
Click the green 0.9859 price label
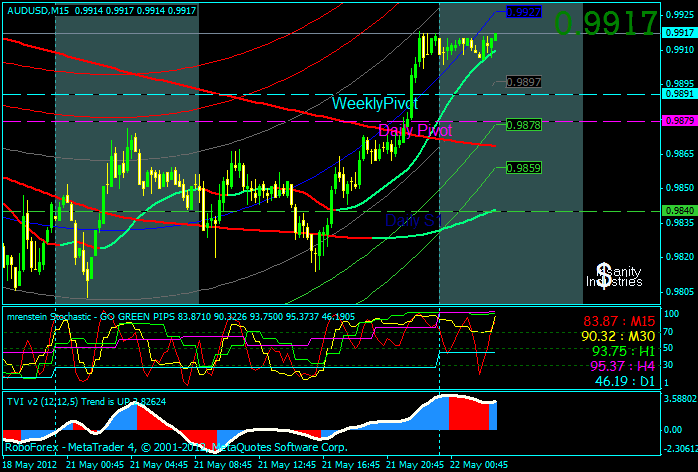(x=524, y=168)
